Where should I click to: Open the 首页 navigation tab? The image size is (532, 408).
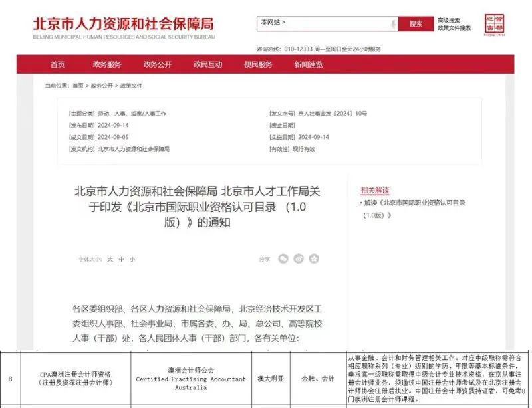pyautogui.click(x=58, y=64)
